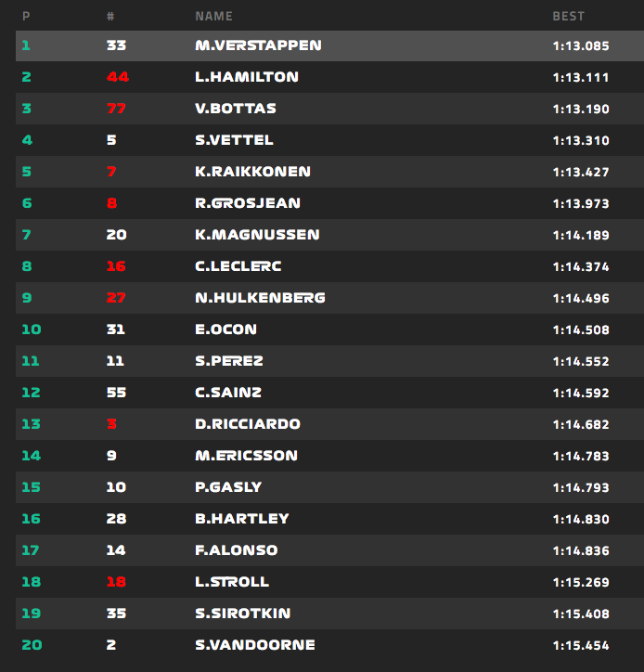Select S.VANDOORNE in last position
644x672 pixels.
(255, 645)
